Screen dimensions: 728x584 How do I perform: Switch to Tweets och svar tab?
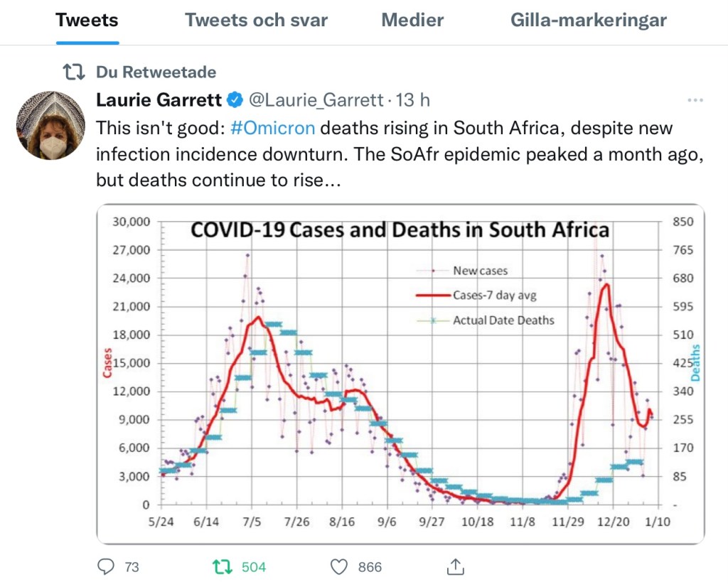[x=256, y=20]
